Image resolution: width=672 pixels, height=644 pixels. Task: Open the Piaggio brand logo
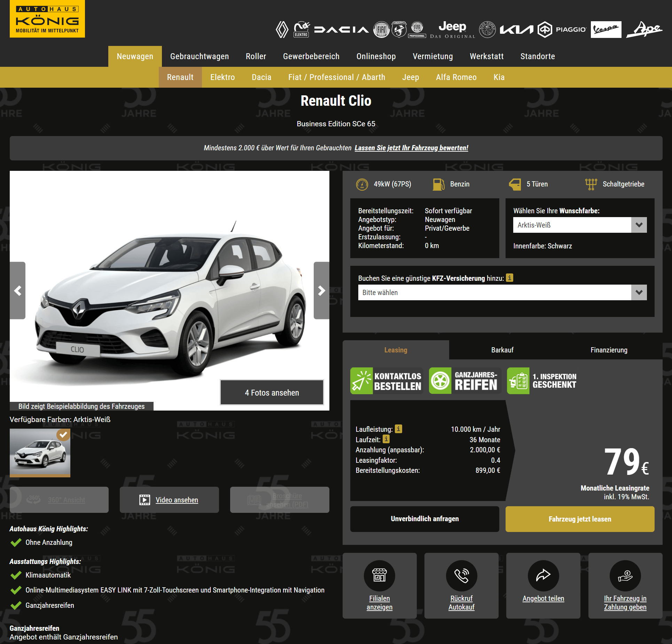pyautogui.click(x=562, y=30)
